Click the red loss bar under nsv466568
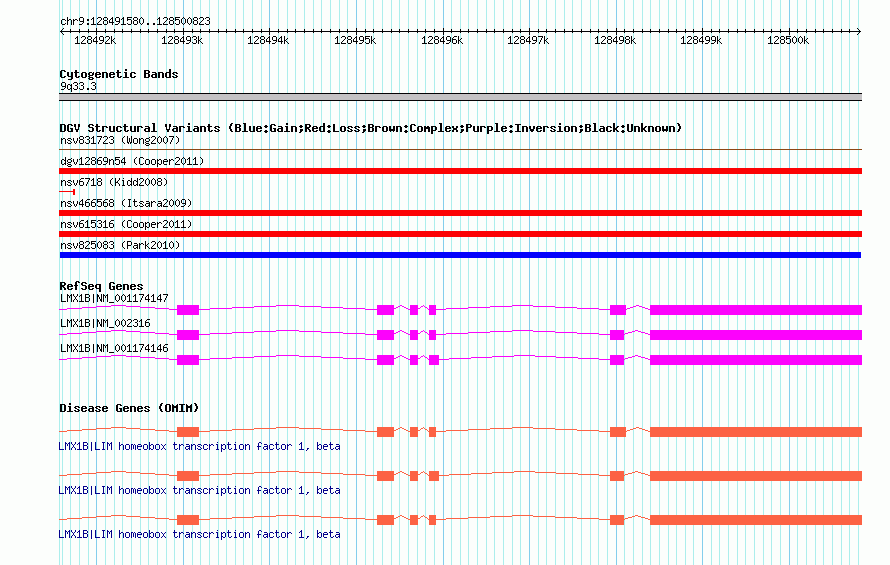 (x=460, y=213)
